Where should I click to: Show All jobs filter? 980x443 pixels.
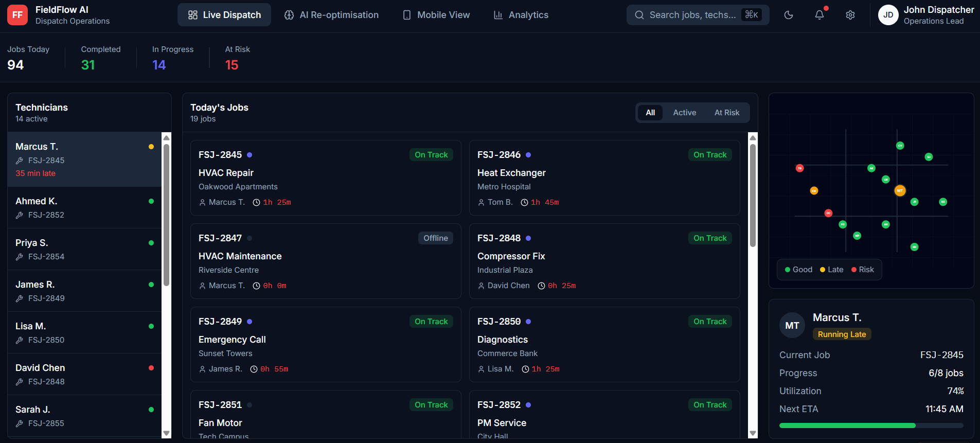[650, 113]
